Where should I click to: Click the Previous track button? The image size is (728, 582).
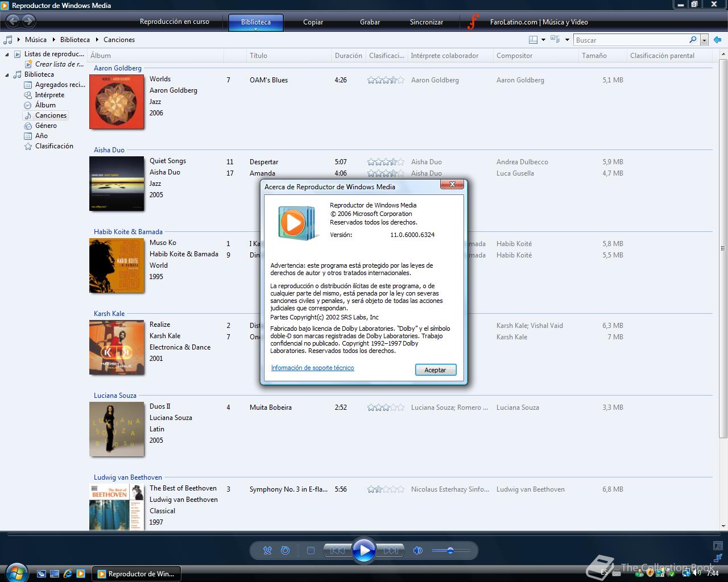click(337, 550)
